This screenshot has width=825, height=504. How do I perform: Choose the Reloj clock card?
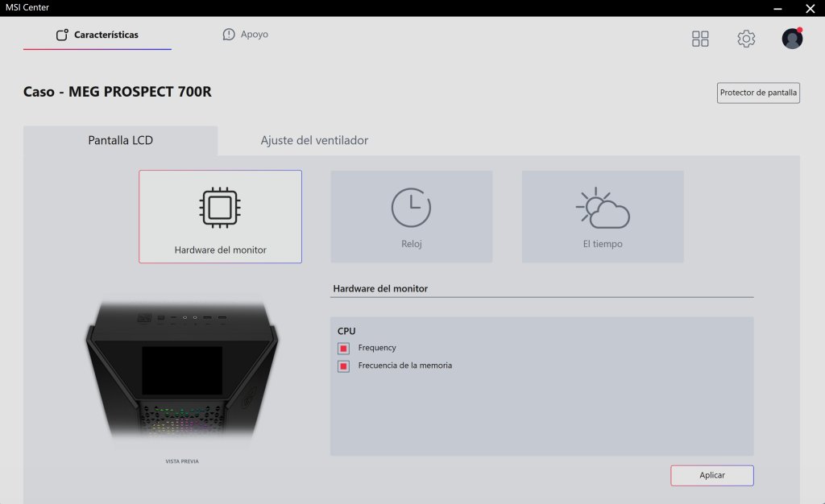point(412,217)
